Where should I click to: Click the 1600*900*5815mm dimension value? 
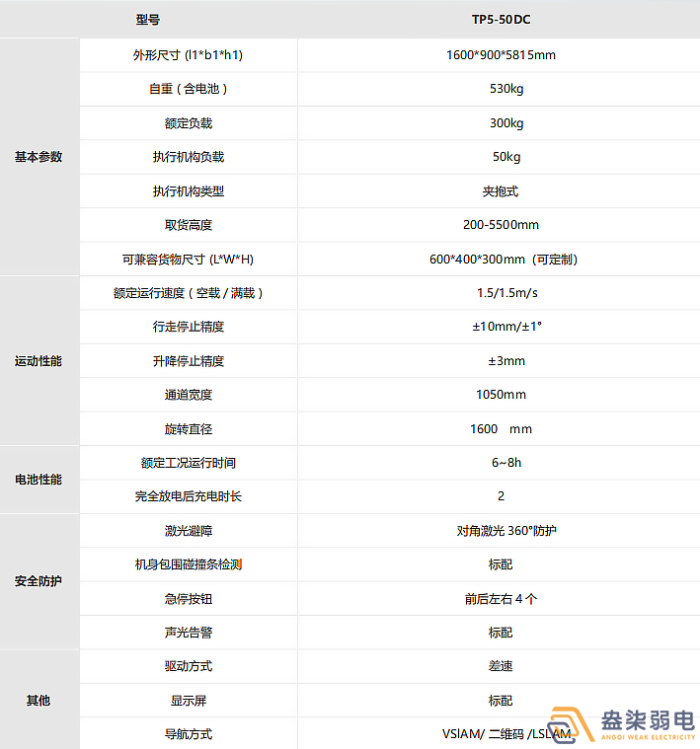pos(501,55)
